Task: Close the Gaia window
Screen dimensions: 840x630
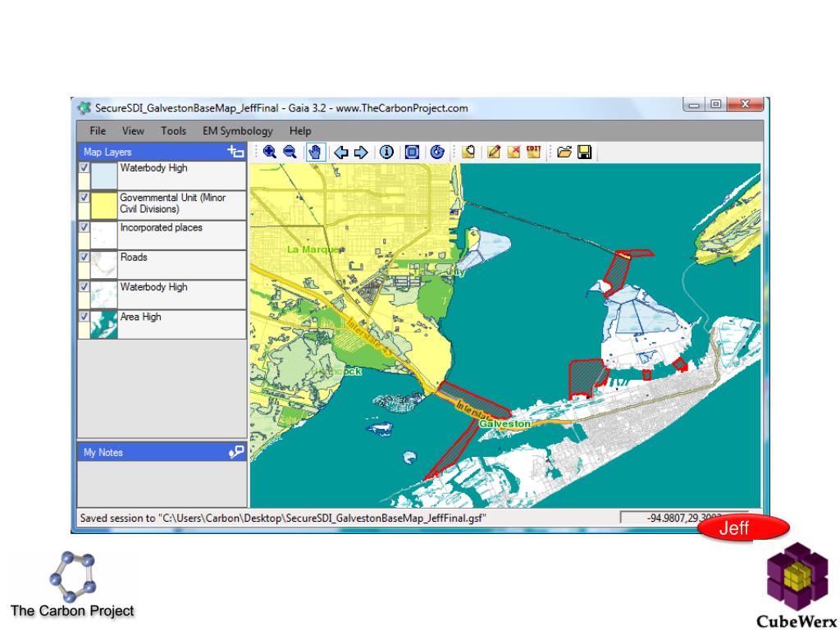Action: 745,104
